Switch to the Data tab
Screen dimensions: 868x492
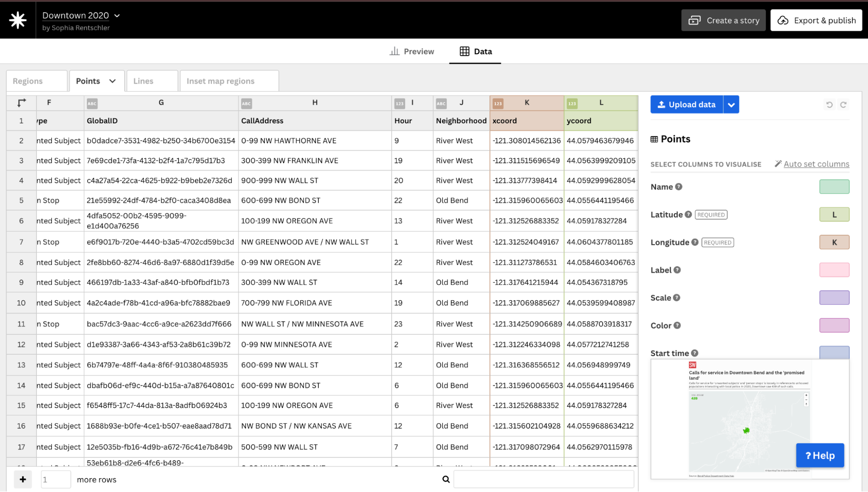tap(475, 51)
